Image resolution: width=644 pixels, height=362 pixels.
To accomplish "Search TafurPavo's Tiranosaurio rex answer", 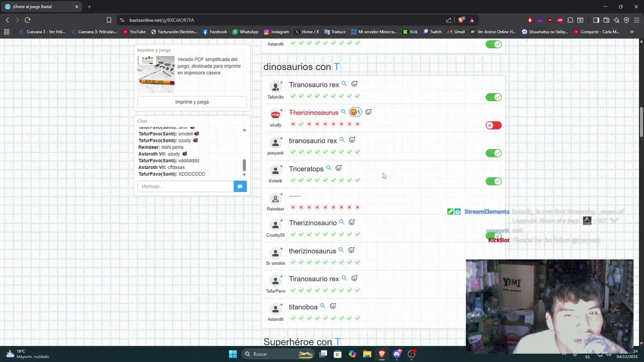I will click(x=344, y=278).
